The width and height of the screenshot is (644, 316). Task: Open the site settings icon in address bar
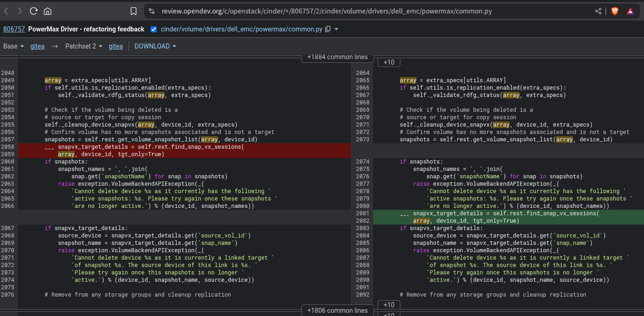[152, 11]
